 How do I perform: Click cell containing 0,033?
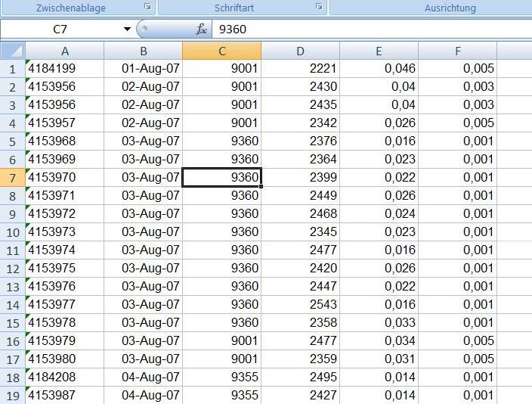click(379, 323)
